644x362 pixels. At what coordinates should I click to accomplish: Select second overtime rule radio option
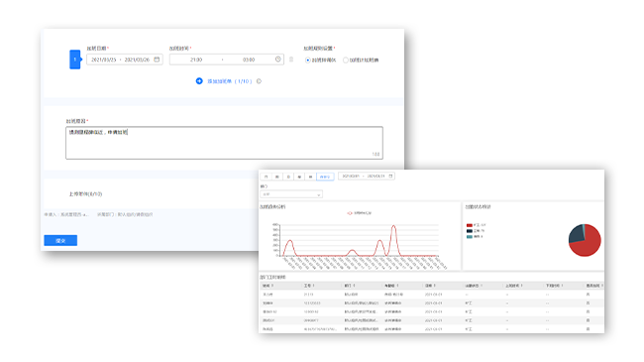pos(346,60)
